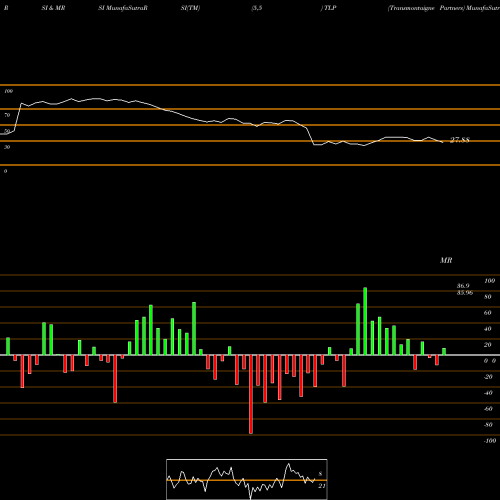Viewport: 500px width, 500px height.
Task: Click the last green bar at the histogram's right end
Action: tap(444, 352)
